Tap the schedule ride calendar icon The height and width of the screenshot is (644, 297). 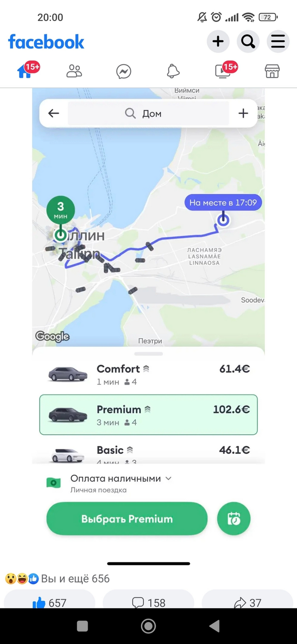[x=234, y=519]
